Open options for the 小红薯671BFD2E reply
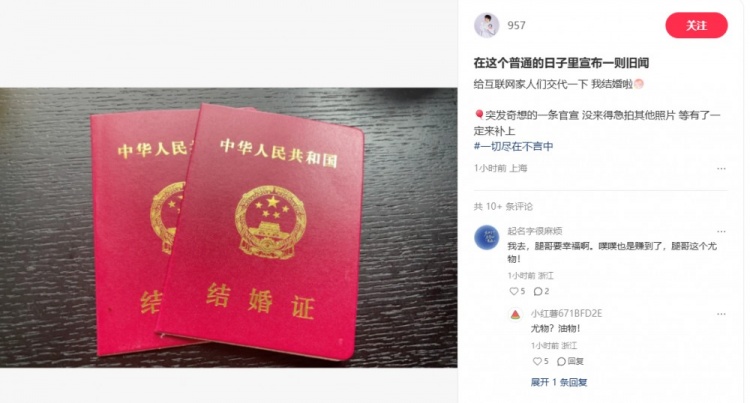The width and height of the screenshot is (750, 403). (x=721, y=314)
